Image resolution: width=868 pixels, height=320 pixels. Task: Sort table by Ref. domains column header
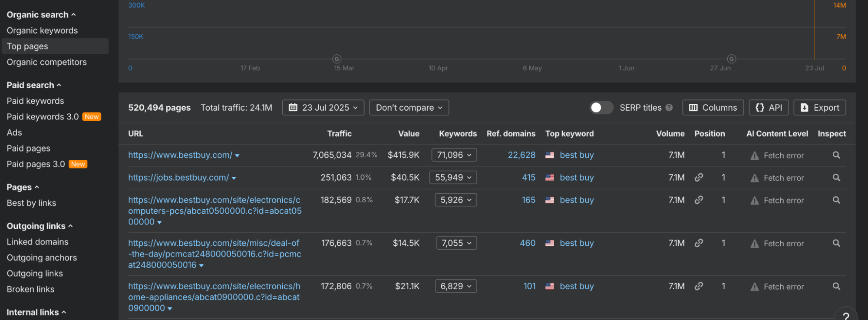click(x=511, y=134)
